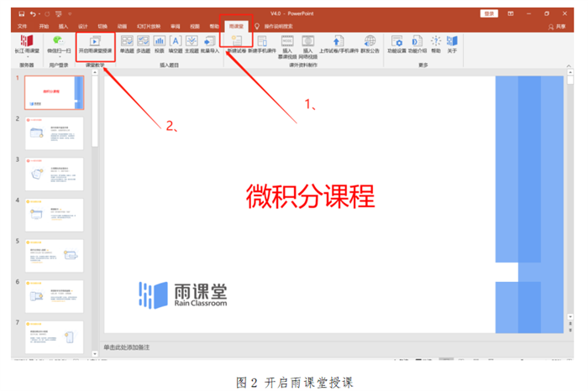Screen dimensions: 588x391
Task: Click the 登录 login button
Action: point(489,13)
